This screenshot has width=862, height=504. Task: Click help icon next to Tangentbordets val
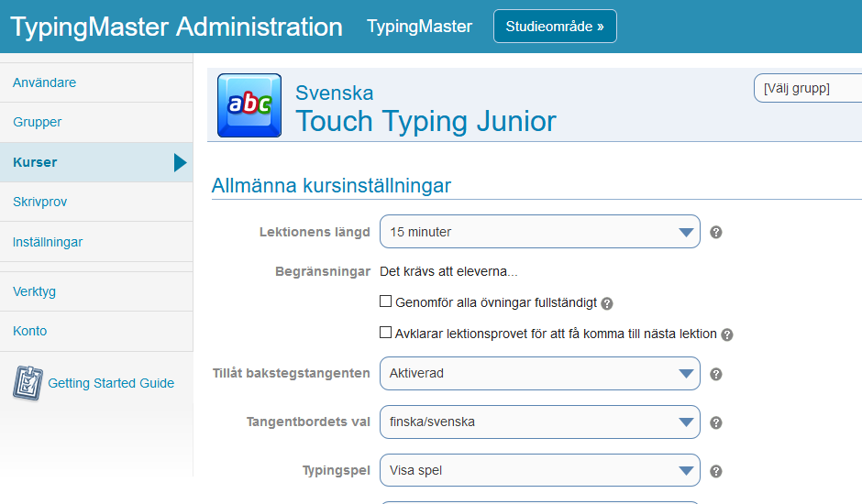click(x=716, y=422)
